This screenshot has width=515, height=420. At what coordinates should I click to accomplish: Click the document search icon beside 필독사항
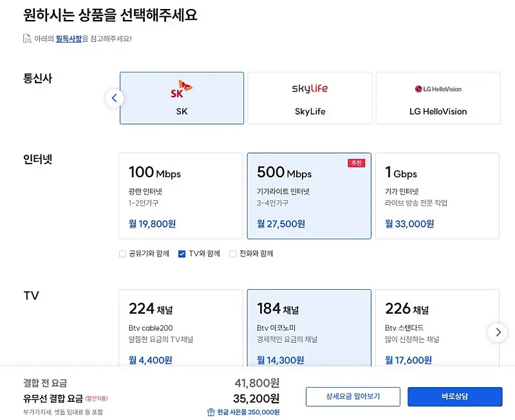(27, 39)
